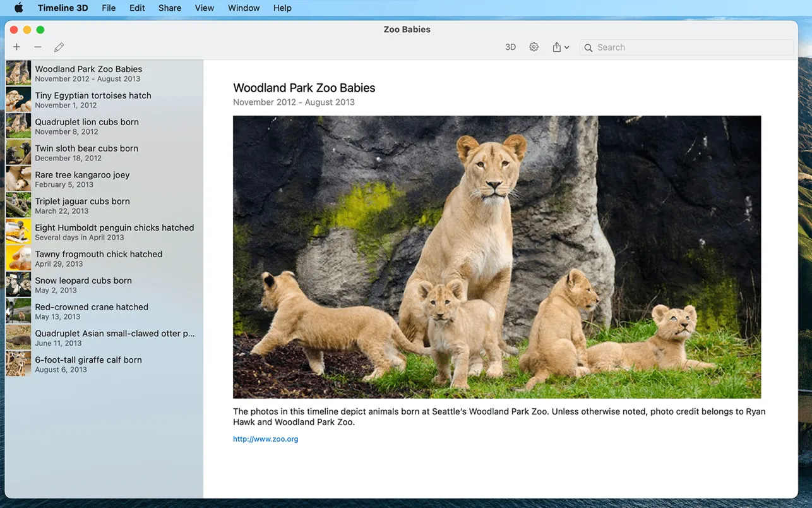
Task: Click the Share export icon
Action: [558, 47]
